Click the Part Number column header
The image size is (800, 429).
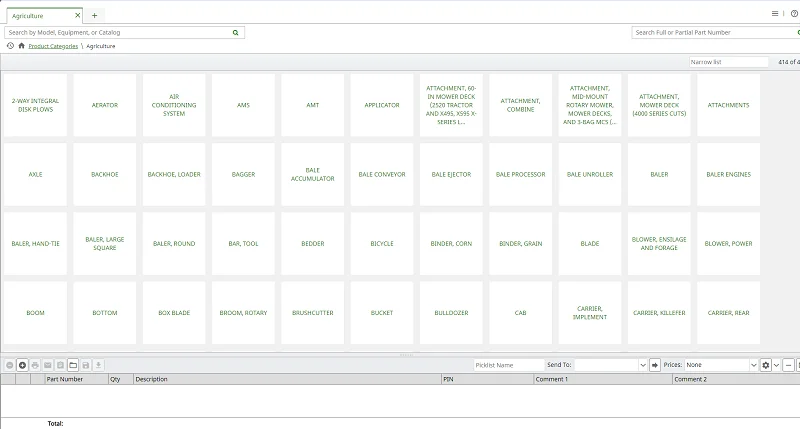tap(77, 379)
